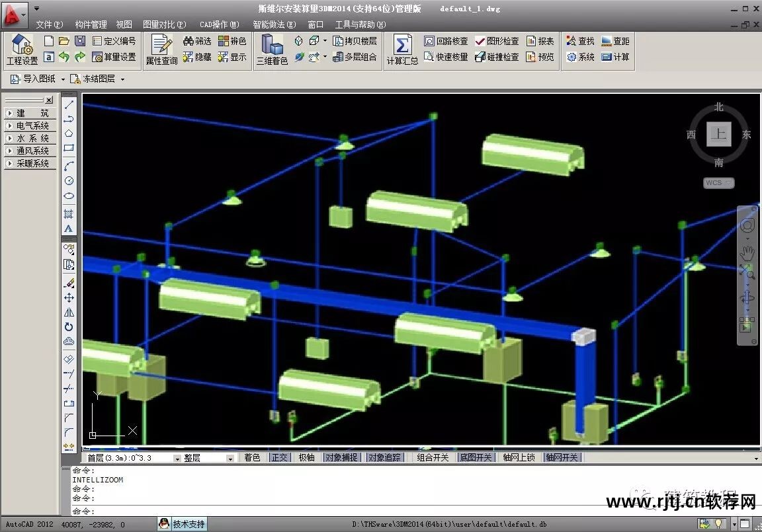Activate 三维着色 3D shading
Viewport: 762px width, 532px height.
click(272, 50)
